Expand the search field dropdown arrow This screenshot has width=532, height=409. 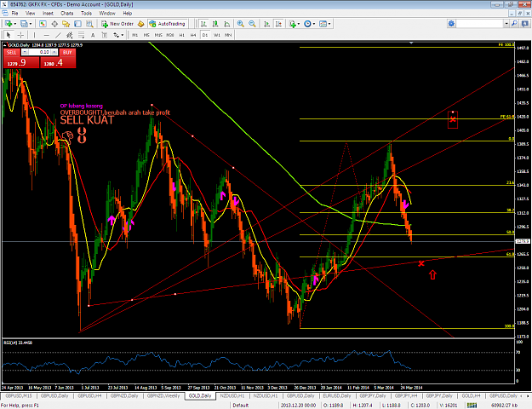click(x=506, y=24)
